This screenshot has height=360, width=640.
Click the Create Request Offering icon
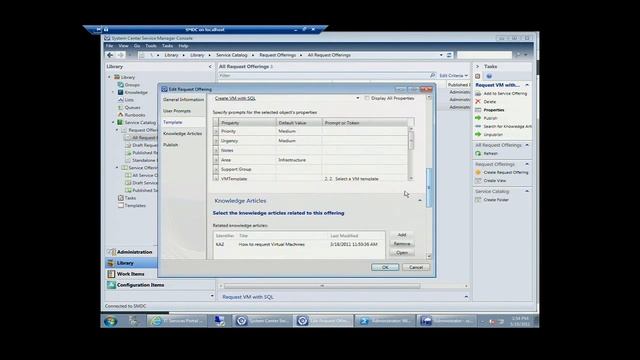click(478, 172)
